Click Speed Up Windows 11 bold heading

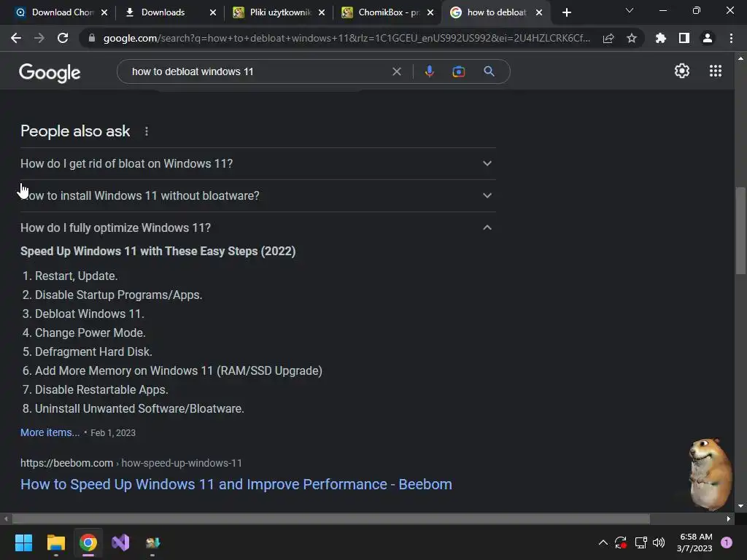(x=158, y=252)
